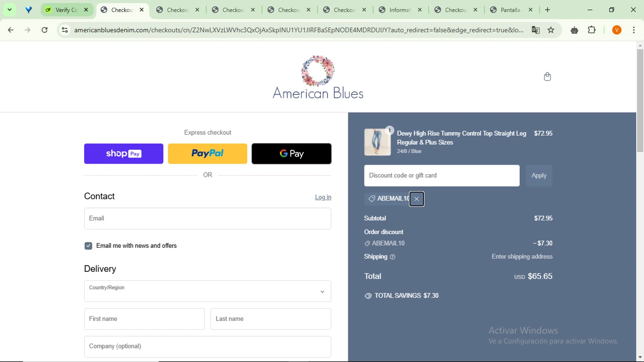Pay with PayPal button
644x362 pixels.
pos(207,154)
